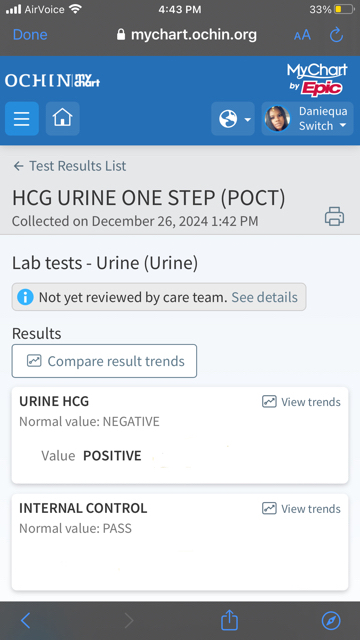Viewport: 360px width, 640px height.
Task: Expand the Daniequa Switch account menu
Action: (307, 119)
